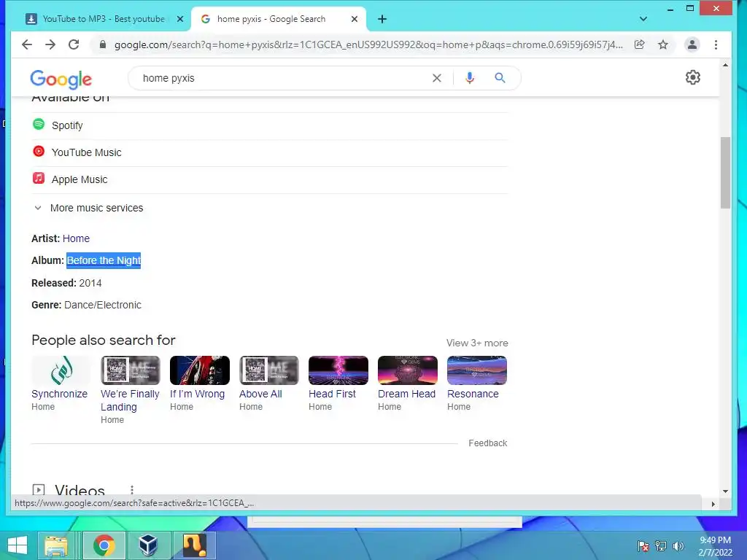Screen dimensions: 747x560
Task: Open Spotify listing
Action: pos(270,125)
